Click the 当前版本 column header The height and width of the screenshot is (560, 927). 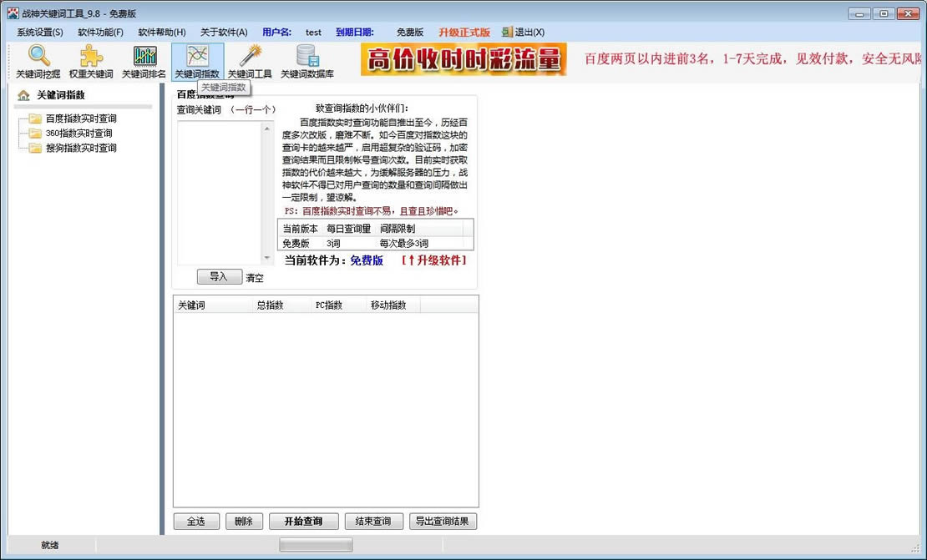coord(301,229)
